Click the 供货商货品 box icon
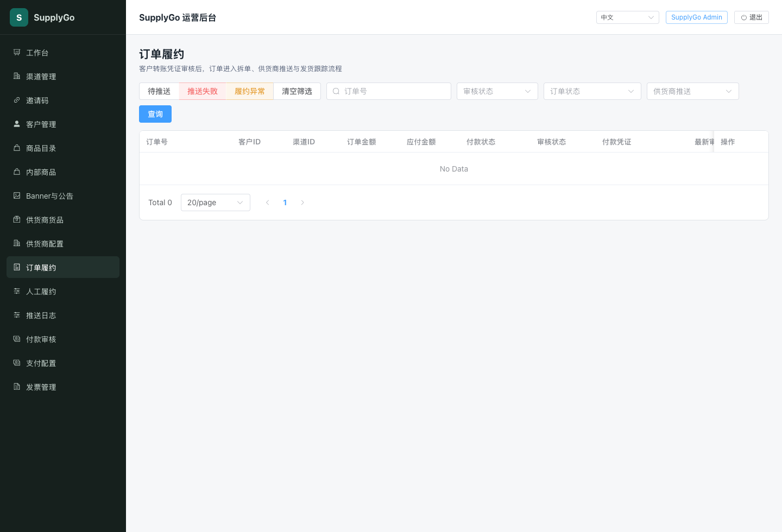Viewport: 782px width, 532px height. (x=17, y=219)
